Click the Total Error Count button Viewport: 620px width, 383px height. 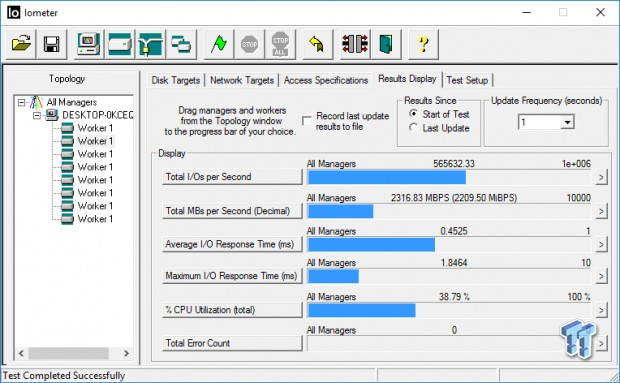click(x=232, y=343)
